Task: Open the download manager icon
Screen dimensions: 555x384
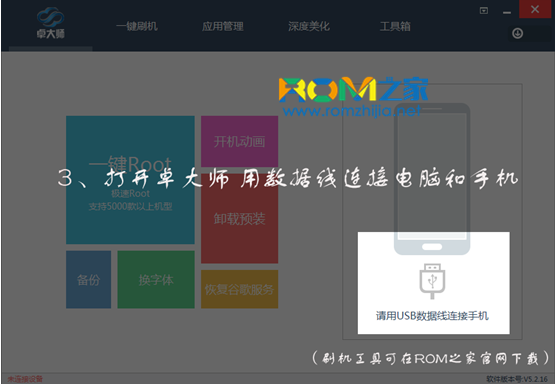Action: pos(517,33)
